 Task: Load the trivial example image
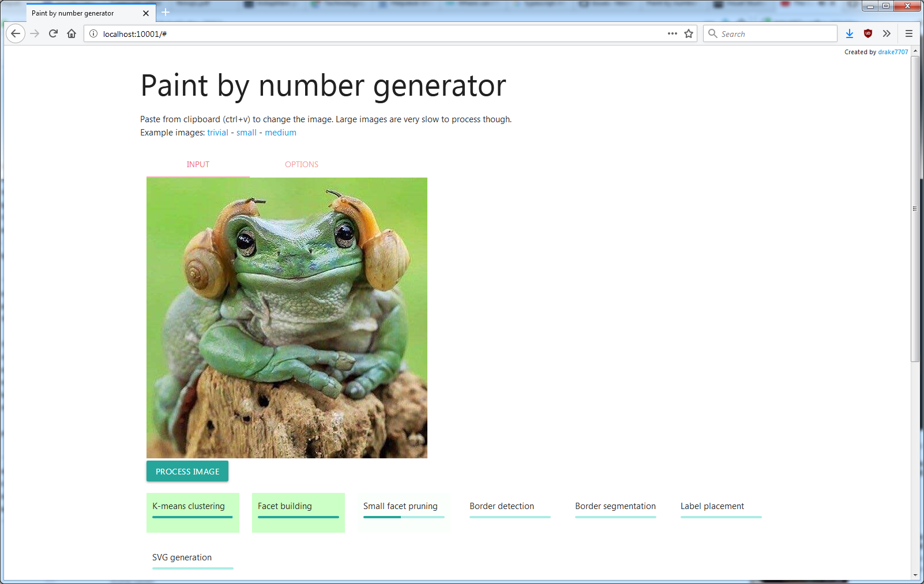click(x=218, y=133)
